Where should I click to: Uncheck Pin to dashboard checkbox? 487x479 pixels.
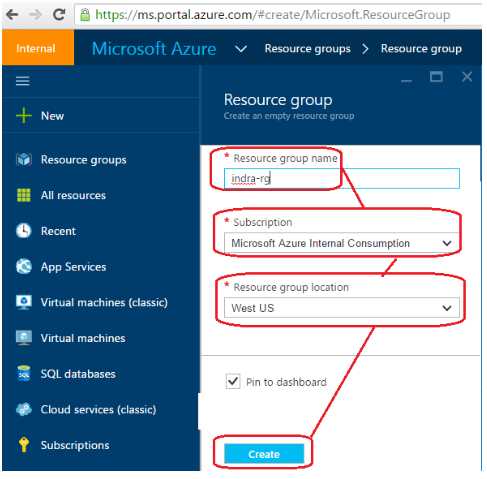click(233, 381)
